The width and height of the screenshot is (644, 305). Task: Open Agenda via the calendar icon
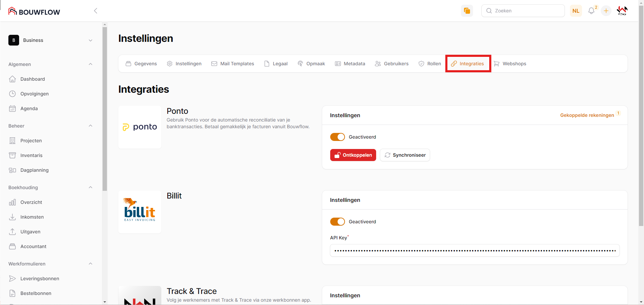coord(12,108)
